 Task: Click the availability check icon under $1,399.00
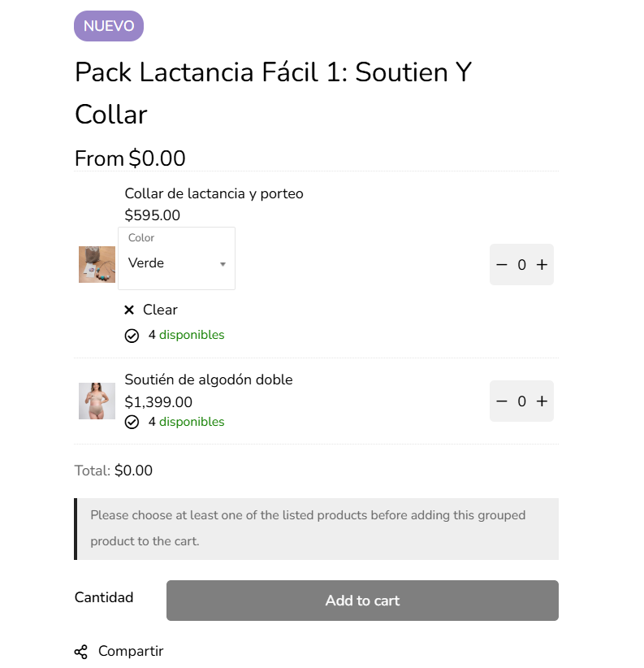coord(132,423)
